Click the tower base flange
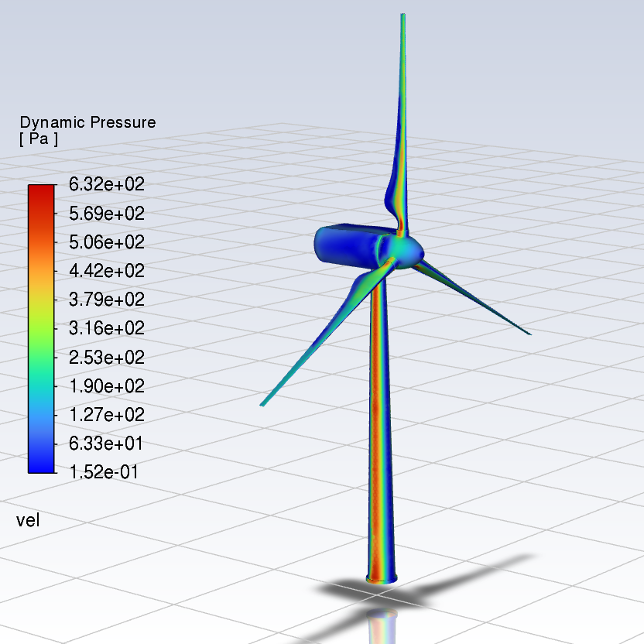The height and width of the screenshot is (644, 644). pyautogui.click(x=382, y=578)
